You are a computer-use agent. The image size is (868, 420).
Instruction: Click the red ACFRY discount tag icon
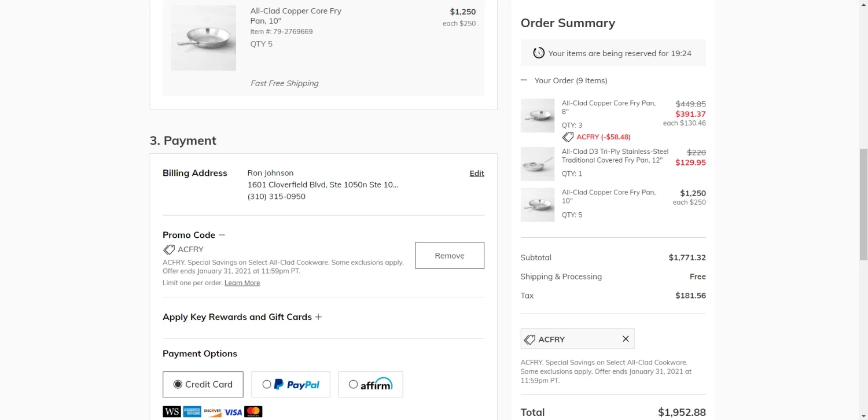click(568, 137)
